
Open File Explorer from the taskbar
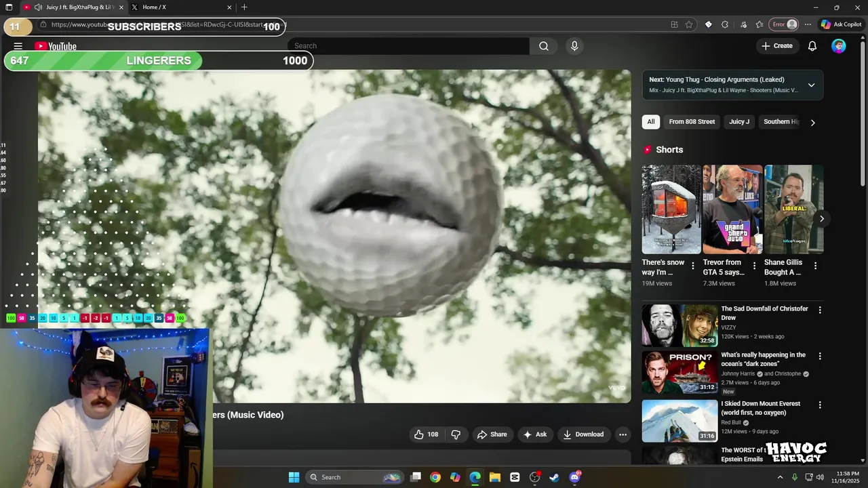click(495, 477)
